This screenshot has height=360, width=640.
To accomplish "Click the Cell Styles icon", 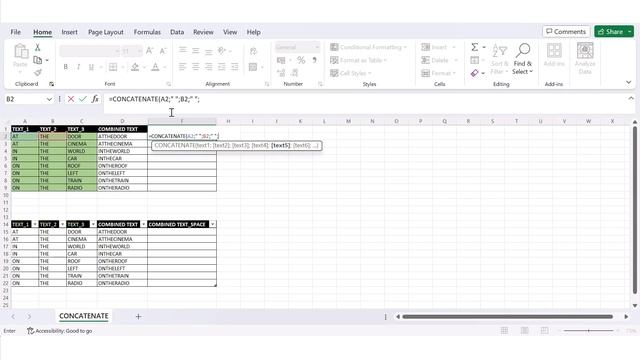I will coord(334,73).
